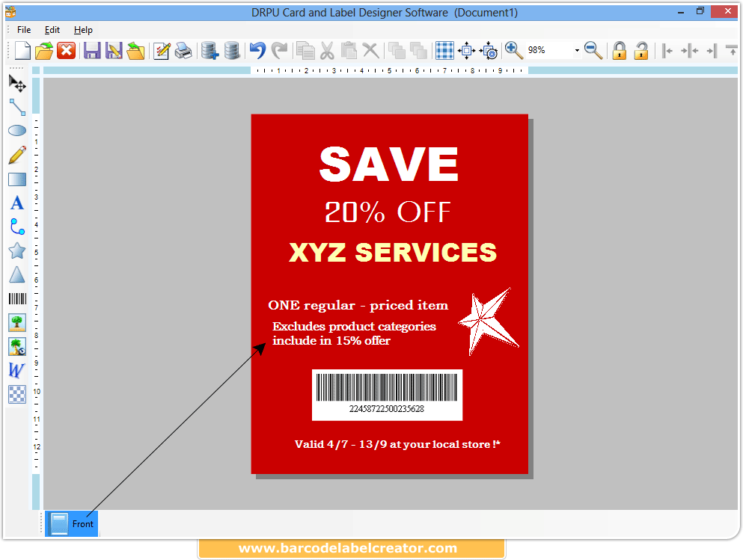Image resolution: width=743 pixels, height=560 pixels.
Task: Open the File menu
Action: pyautogui.click(x=22, y=30)
